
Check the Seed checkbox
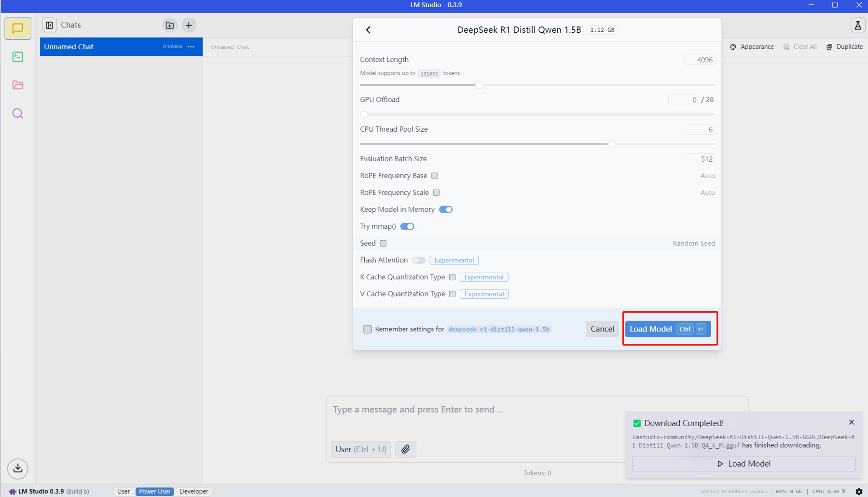coord(383,243)
